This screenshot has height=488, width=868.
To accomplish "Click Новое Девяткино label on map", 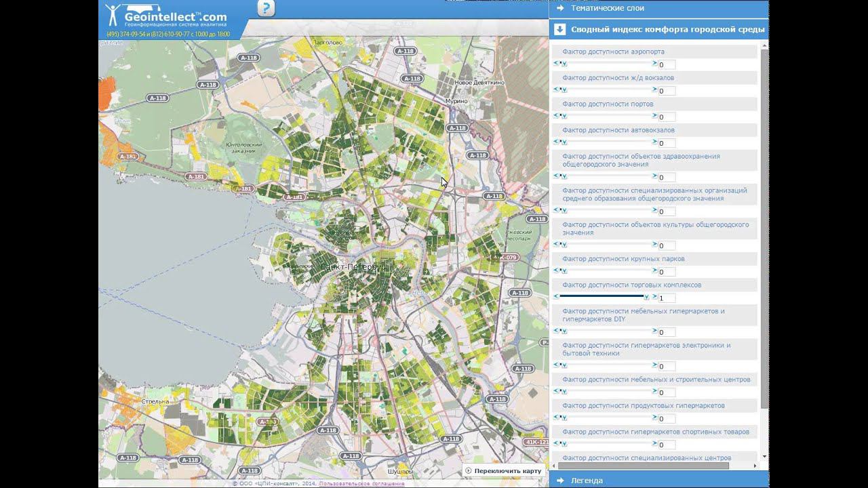I will point(479,83).
